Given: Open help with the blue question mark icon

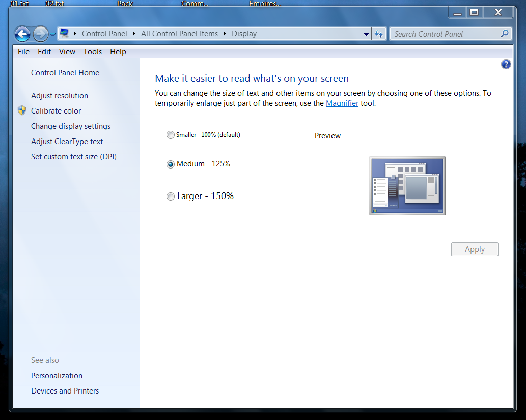Looking at the screenshot, I should click(x=506, y=64).
